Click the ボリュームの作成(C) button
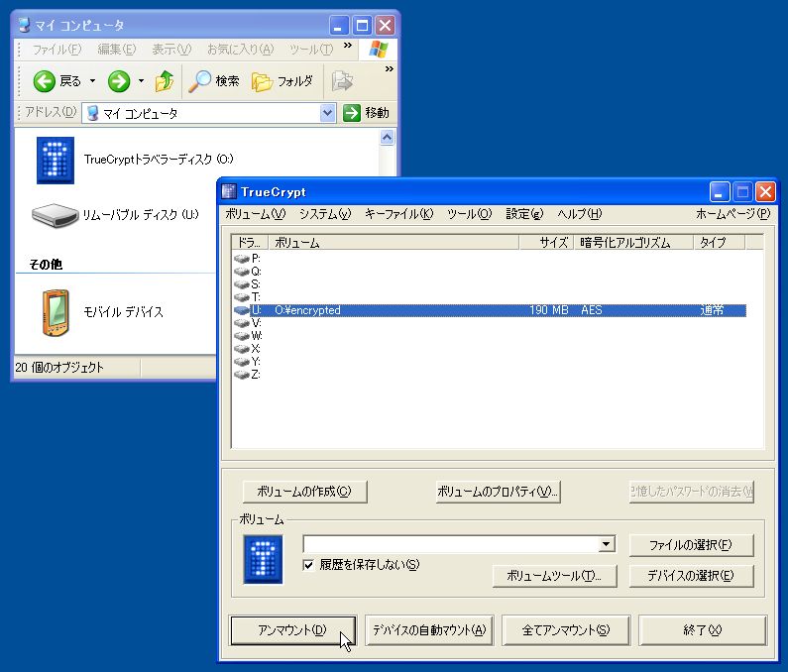The image size is (788, 672). (304, 491)
